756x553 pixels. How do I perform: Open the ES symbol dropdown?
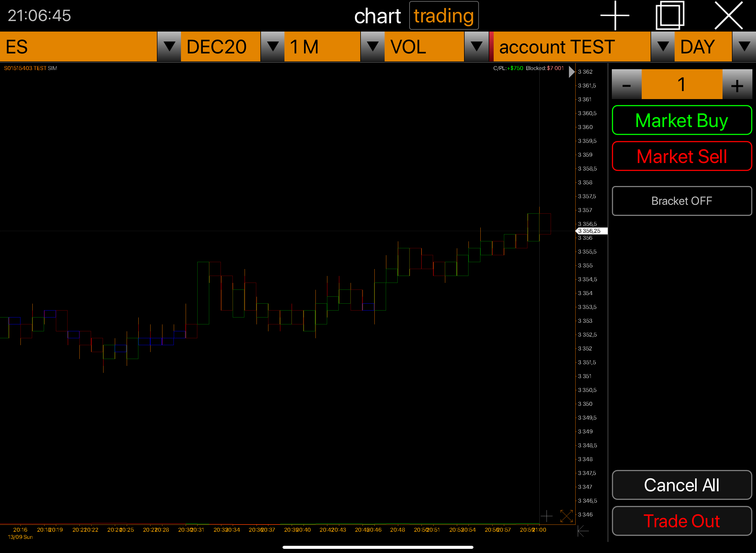169,47
